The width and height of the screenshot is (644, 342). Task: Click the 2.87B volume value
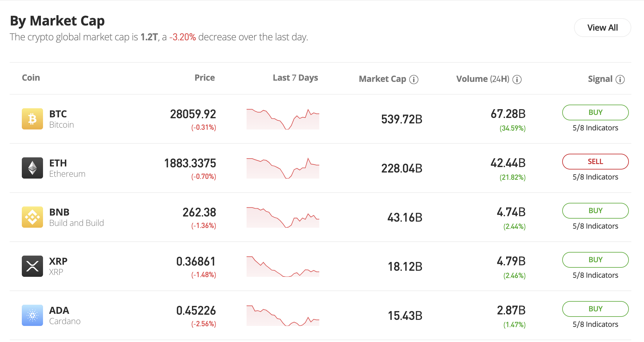pyautogui.click(x=511, y=310)
